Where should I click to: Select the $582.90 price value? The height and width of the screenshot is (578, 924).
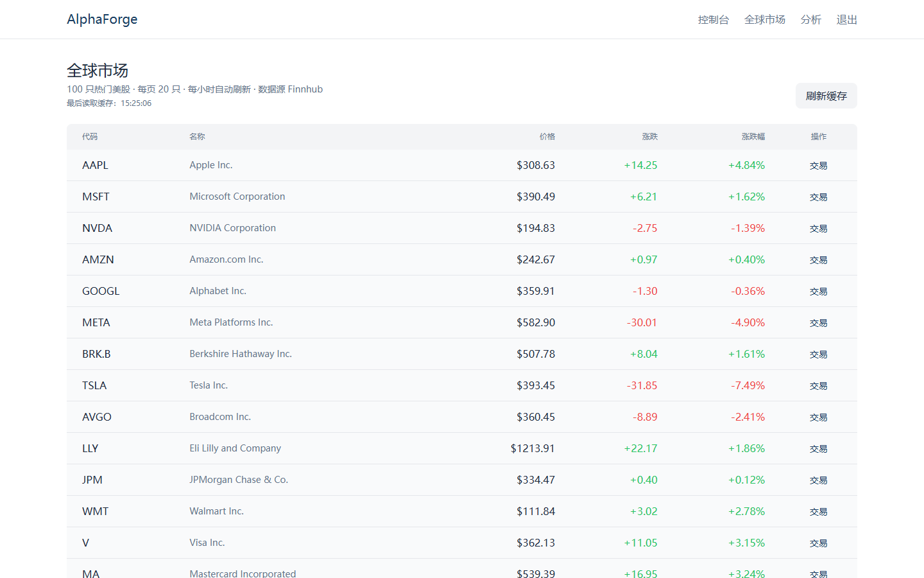tap(536, 322)
